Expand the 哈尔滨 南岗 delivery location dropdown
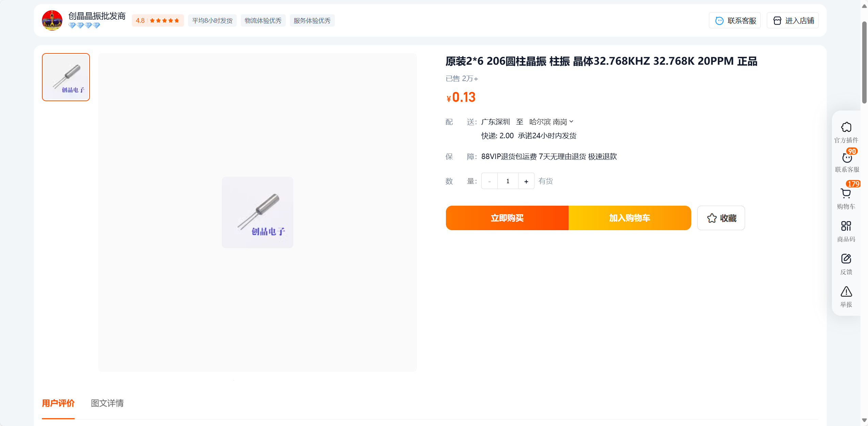 click(551, 122)
